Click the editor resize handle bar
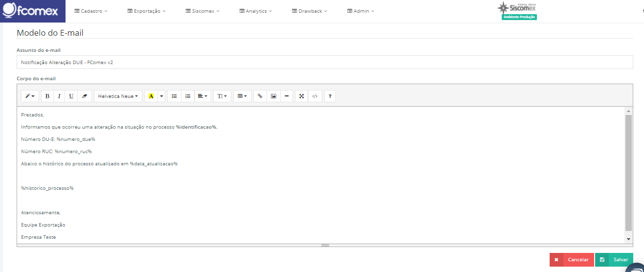This screenshot has width=644, height=272. coord(325,245)
